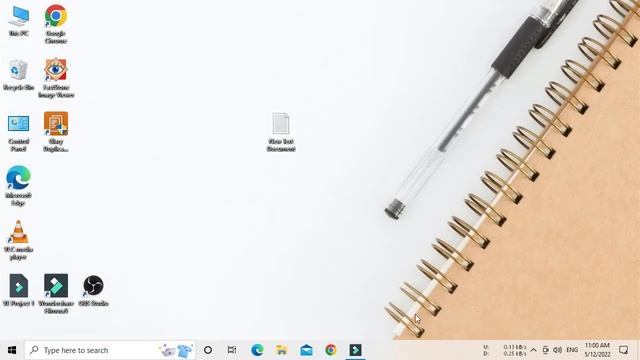Open the network status tray icon

pyautogui.click(x=546, y=350)
